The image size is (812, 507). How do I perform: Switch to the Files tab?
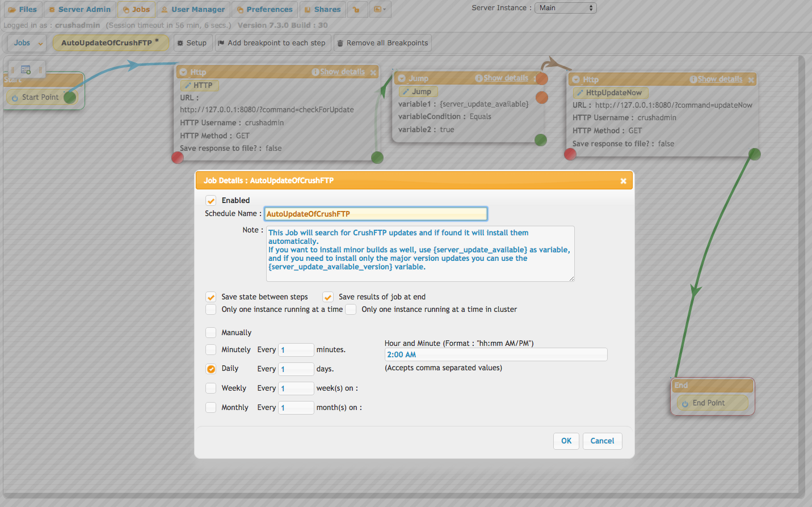pos(22,10)
